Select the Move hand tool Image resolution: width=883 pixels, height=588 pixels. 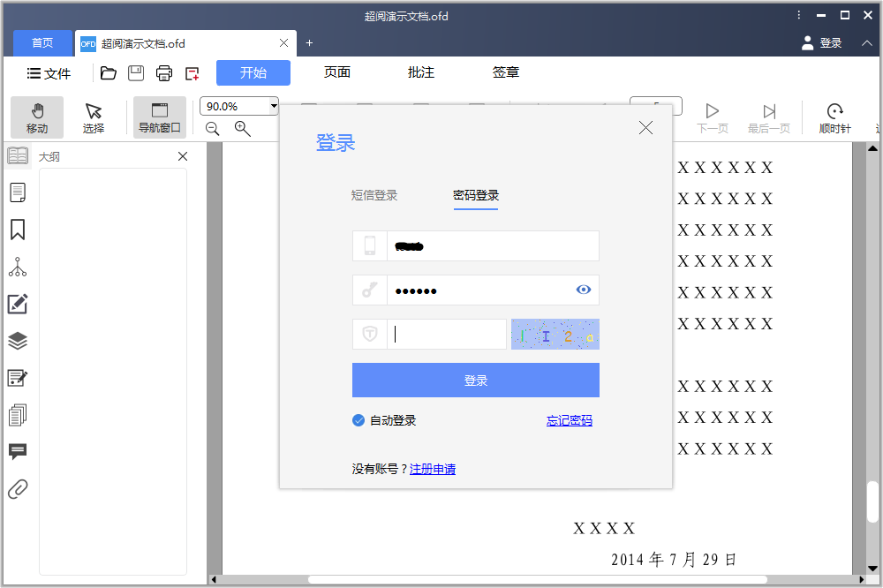pos(37,117)
